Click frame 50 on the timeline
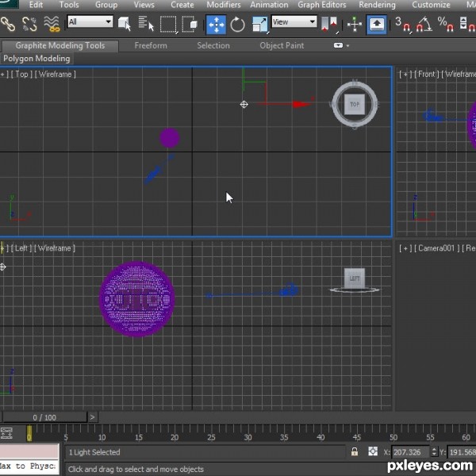476x476 pixels. [393, 437]
